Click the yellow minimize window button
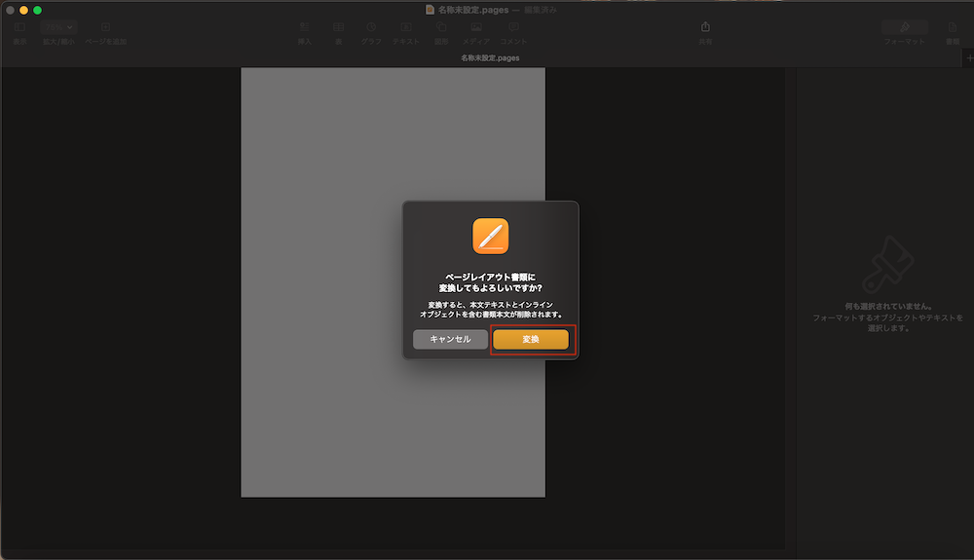 coord(23,10)
